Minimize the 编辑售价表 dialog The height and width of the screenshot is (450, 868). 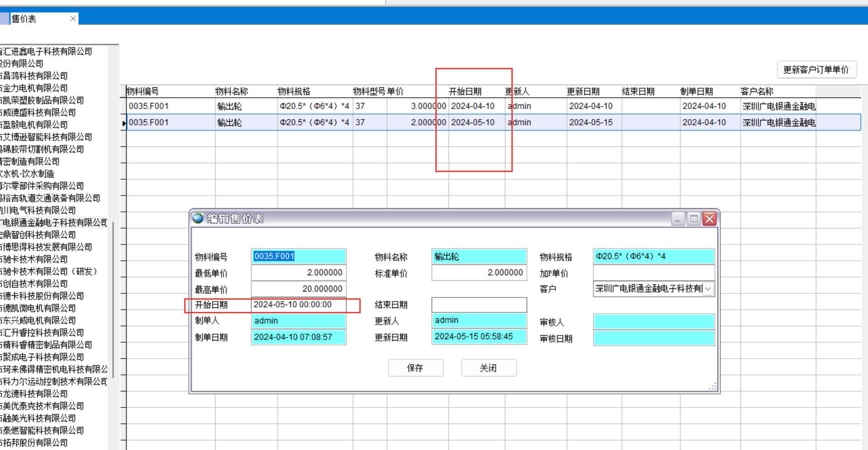coord(677,219)
